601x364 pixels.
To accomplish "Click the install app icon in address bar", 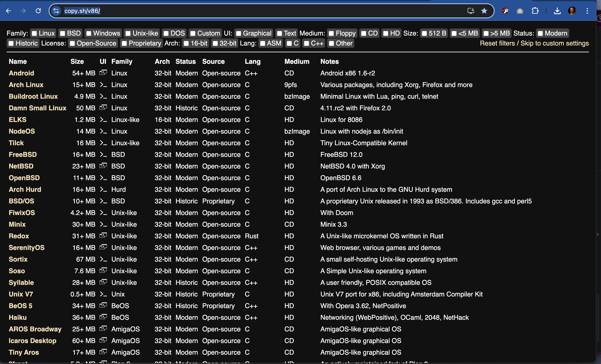I will coord(470,11).
